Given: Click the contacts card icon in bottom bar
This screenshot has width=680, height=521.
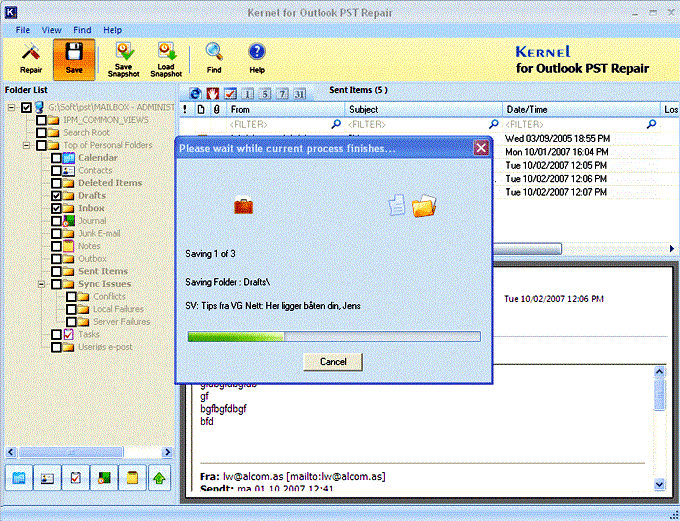Looking at the screenshot, I should pyautogui.click(x=47, y=478).
